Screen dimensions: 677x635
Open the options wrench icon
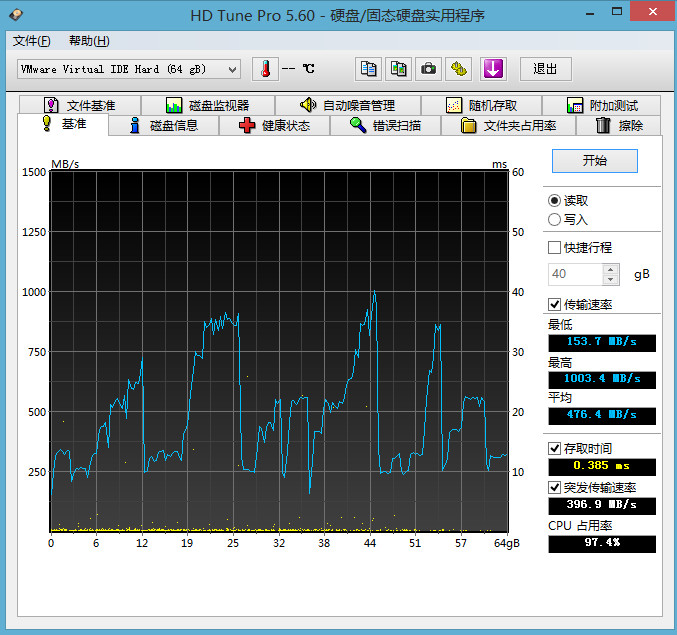tap(459, 69)
